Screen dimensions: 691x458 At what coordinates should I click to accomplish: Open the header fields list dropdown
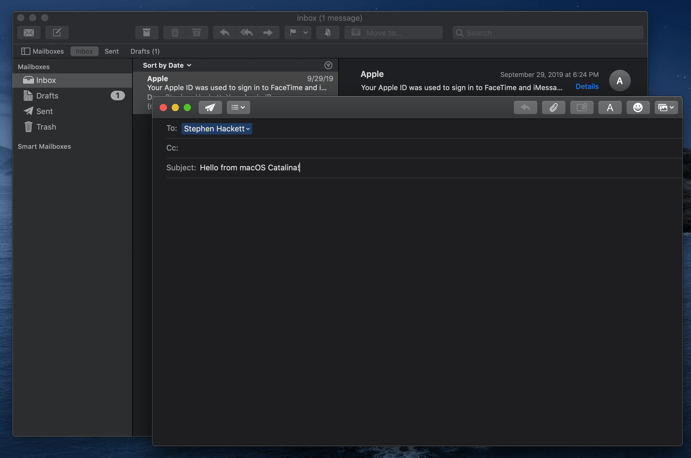238,108
